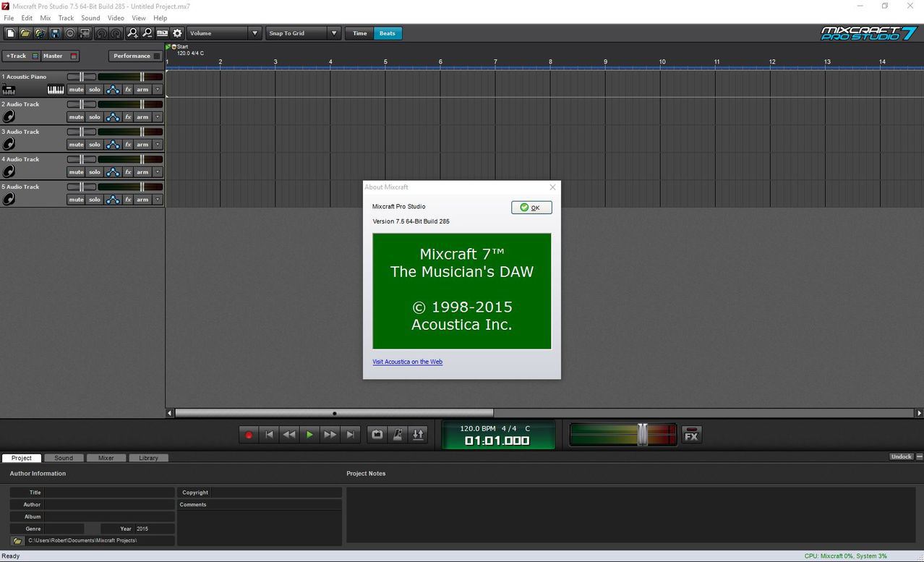This screenshot has height=562, width=924.
Task: Open the piano keyboard icon on Acoustic Piano track
Action: pos(56,90)
